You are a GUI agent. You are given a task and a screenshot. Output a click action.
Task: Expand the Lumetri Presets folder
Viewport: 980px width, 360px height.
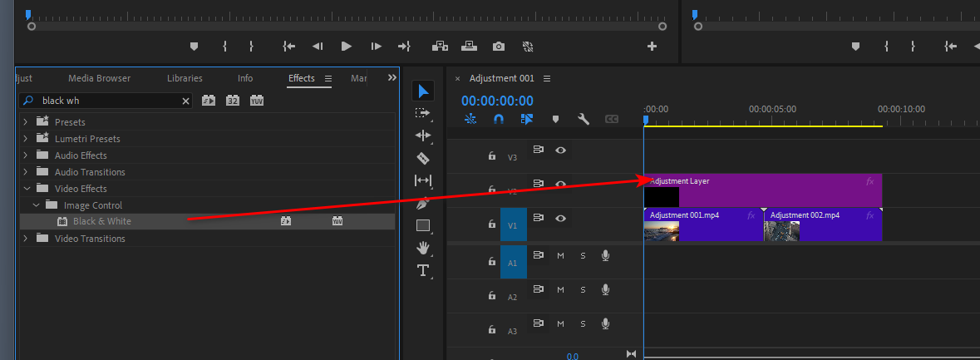[25, 139]
